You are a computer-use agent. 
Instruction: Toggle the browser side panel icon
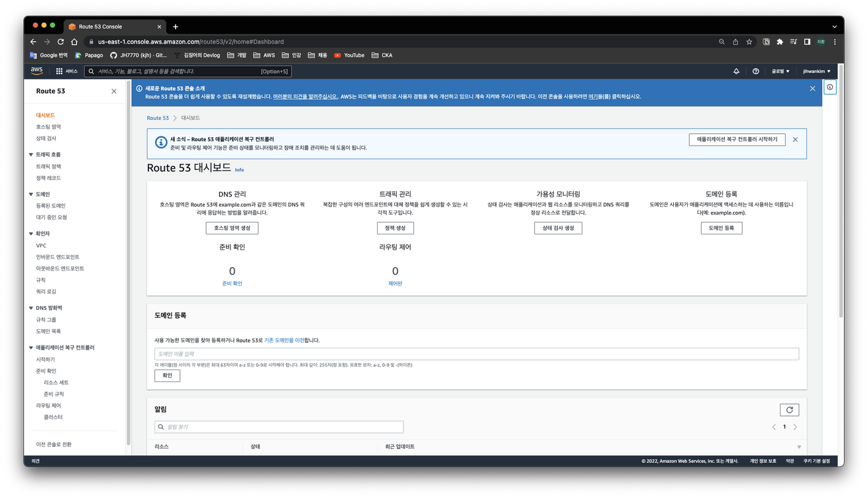tap(807, 42)
